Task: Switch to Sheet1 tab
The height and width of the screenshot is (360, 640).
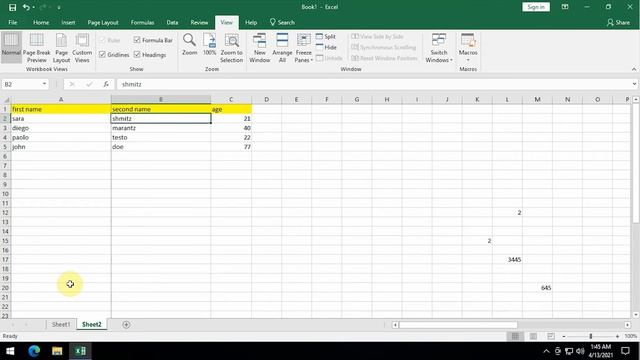Action: click(61, 324)
